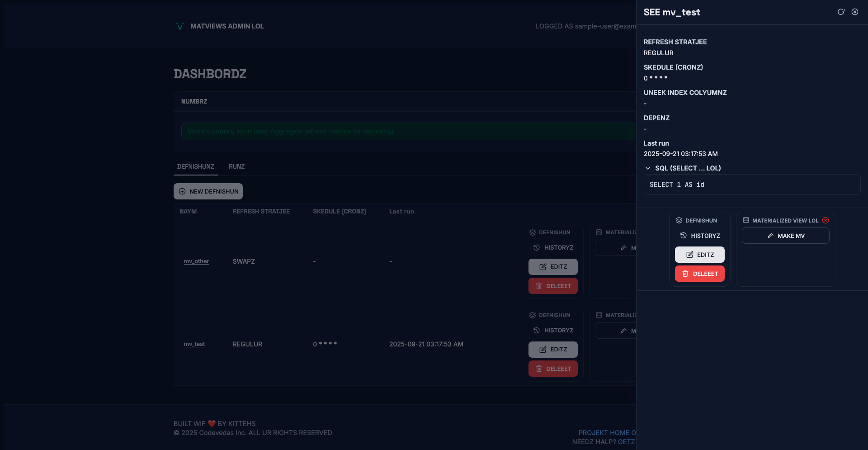
Task: Click HISTORYZ for mv_other row
Action: pyautogui.click(x=553, y=247)
